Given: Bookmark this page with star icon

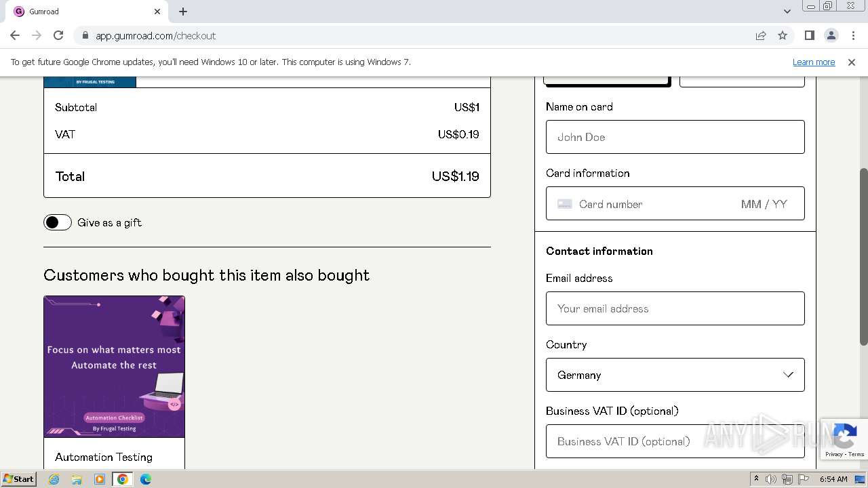Looking at the screenshot, I should [783, 35].
